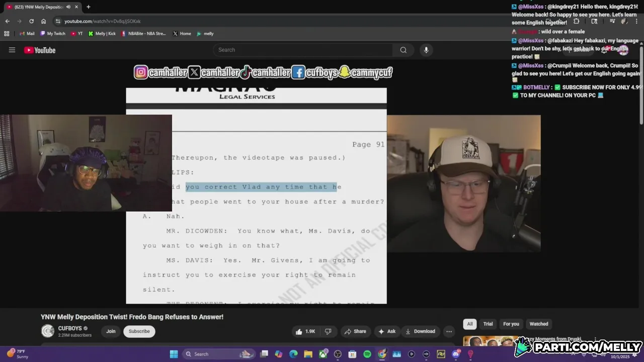Download the video
The height and width of the screenshot is (362, 644).
[420, 331]
